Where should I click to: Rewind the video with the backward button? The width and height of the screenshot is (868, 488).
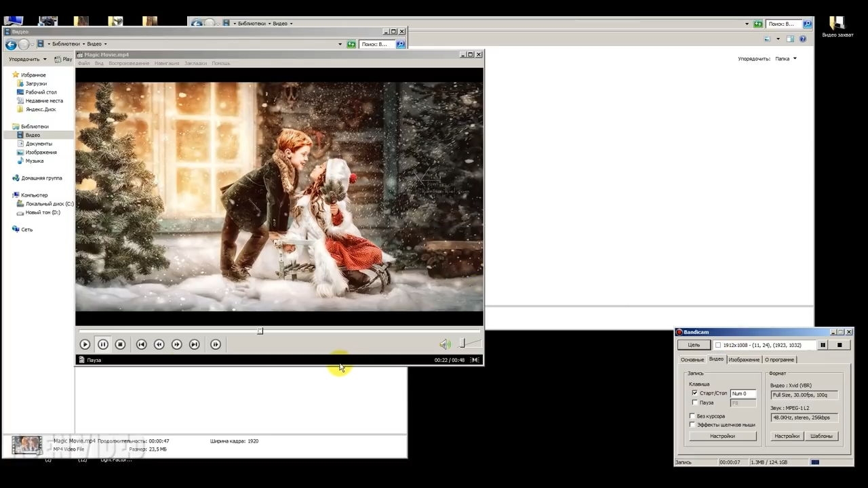coord(159,344)
